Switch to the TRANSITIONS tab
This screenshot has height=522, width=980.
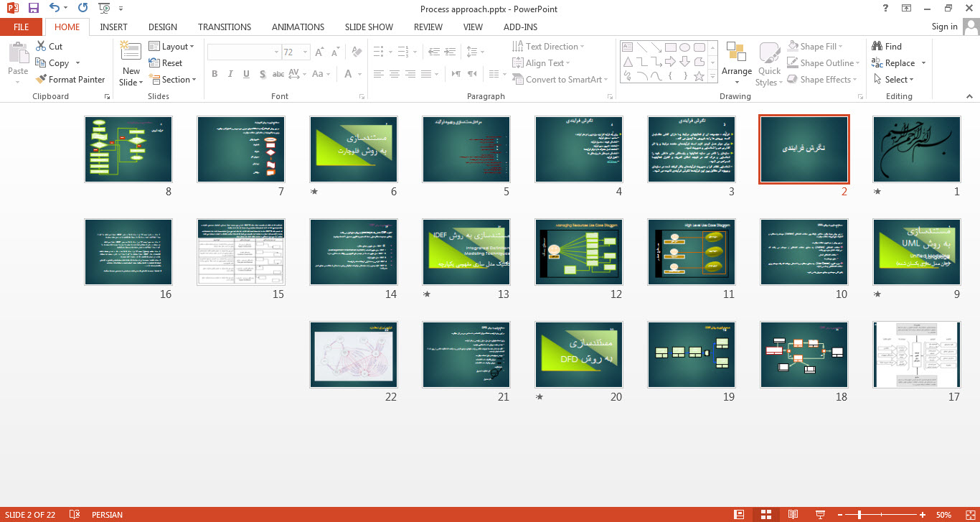pyautogui.click(x=225, y=27)
